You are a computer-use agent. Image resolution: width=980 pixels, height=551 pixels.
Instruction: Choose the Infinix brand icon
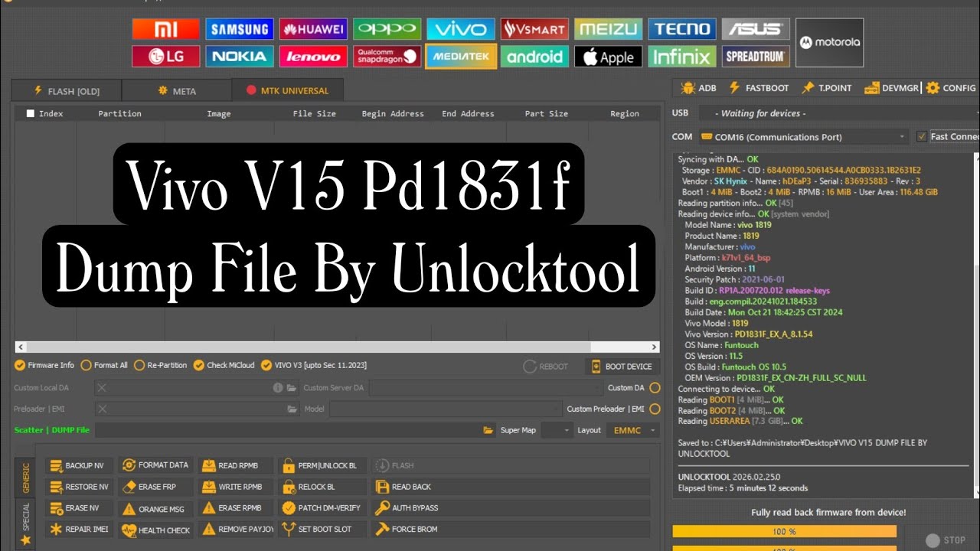click(681, 57)
